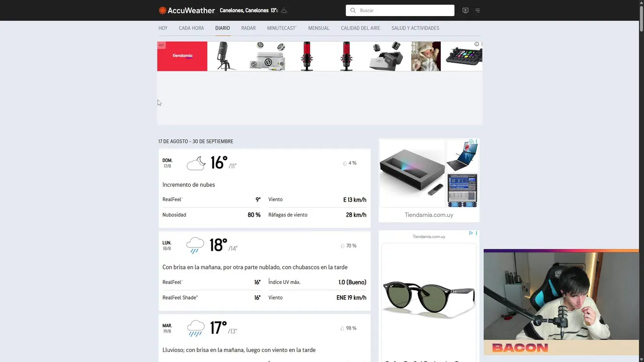Click the raindrop icon next to 70 %
Viewport: 644px width, 362px height.
(343, 246)
